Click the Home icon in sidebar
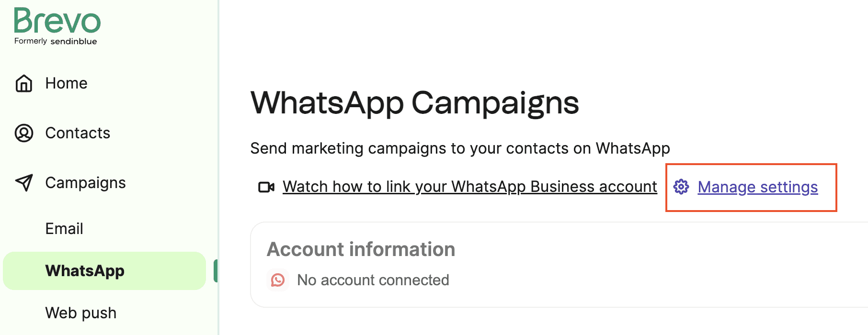The image size is (868, 335). click(x=23, y=83)
